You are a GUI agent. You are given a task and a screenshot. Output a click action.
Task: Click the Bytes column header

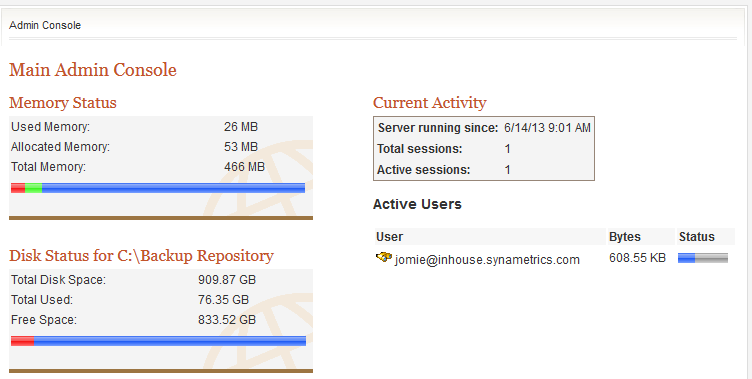tap(625, 237)
